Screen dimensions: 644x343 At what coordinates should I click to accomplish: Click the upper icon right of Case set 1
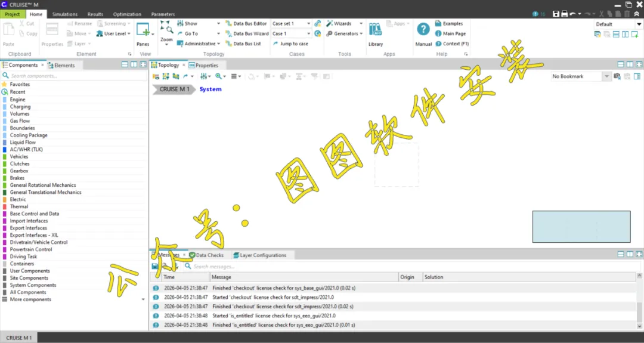317,23
